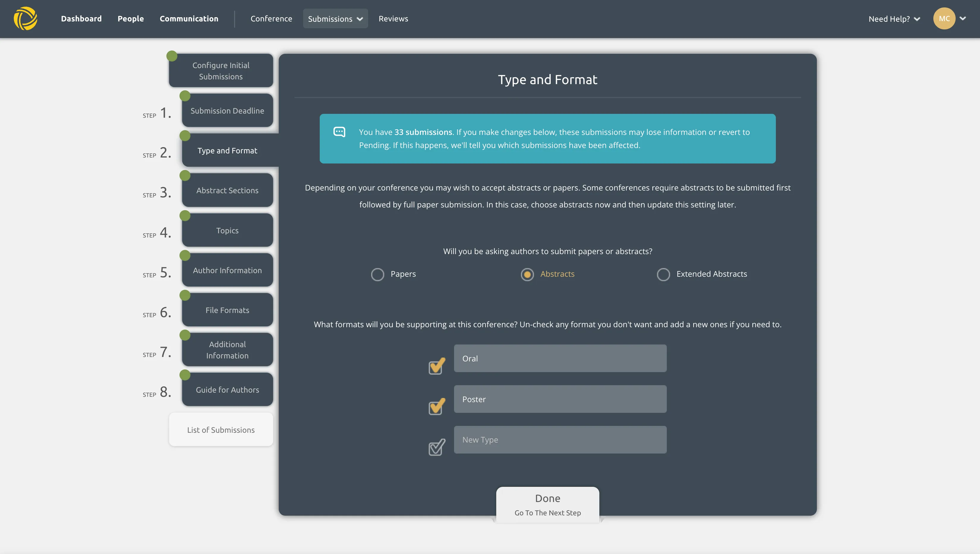Open the Additional Information step
Image resolution: width=980 pixels, height=554 pixels.
[x=227, y=350]
